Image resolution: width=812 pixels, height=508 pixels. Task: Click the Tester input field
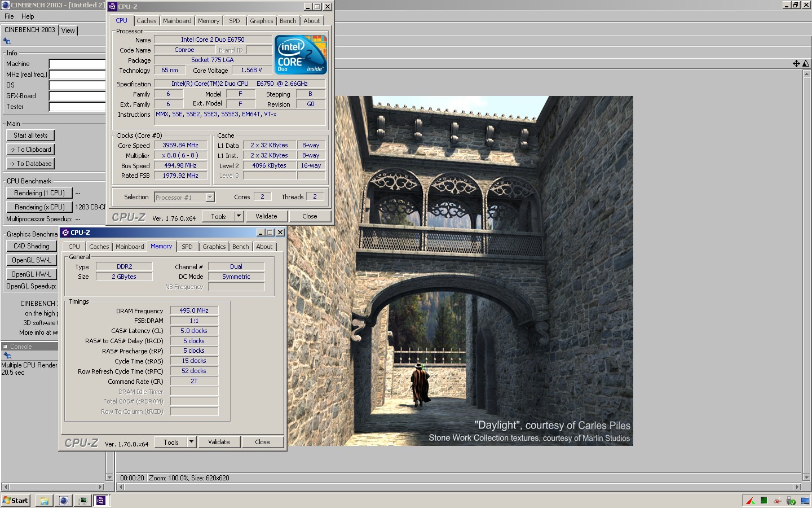click(x=77, y=107)
